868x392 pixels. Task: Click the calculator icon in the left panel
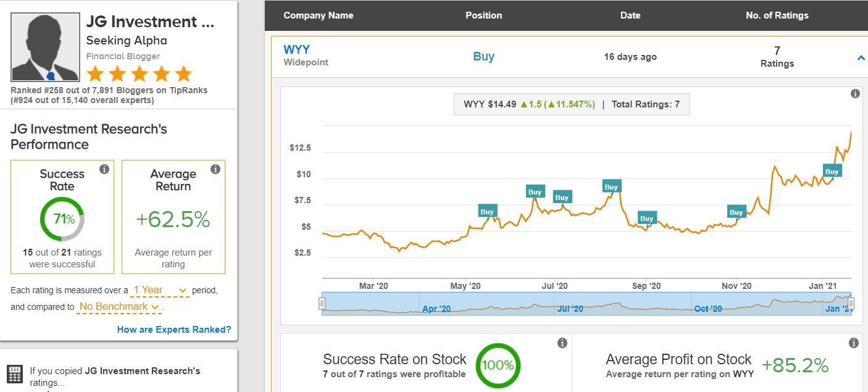tap(15, 374)
